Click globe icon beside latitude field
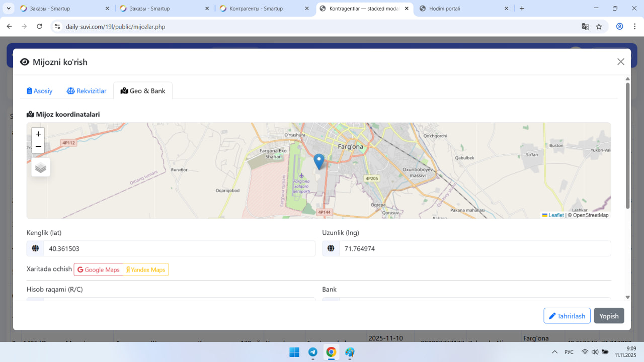The width and height of the screenshot is (644, 362). click(x=35, y=248)
